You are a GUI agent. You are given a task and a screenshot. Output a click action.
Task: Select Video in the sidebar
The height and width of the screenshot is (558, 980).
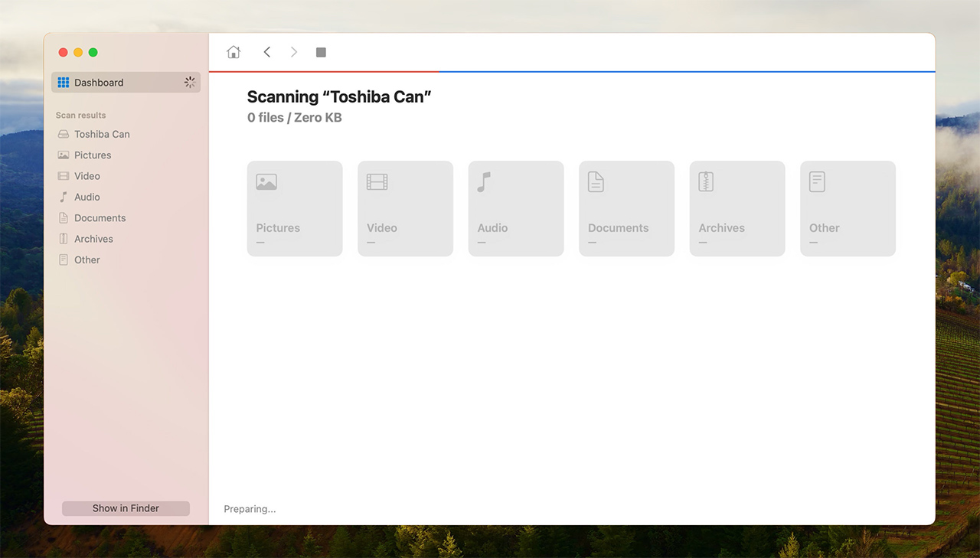[87, 176]
